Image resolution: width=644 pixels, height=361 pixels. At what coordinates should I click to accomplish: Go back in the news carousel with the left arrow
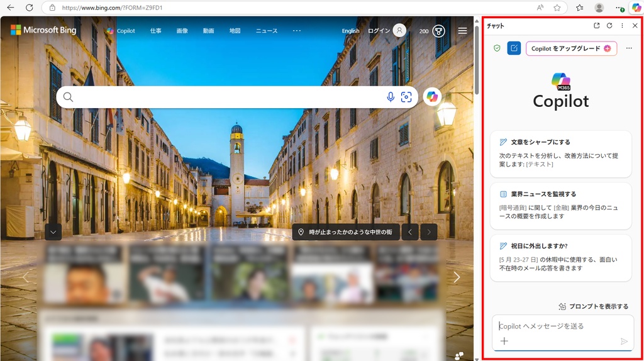tap(25, 277)
